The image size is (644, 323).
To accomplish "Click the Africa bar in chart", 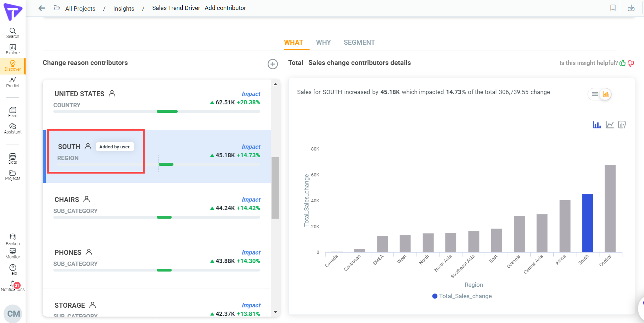I will pyautogui.click(x=565, y=226).
